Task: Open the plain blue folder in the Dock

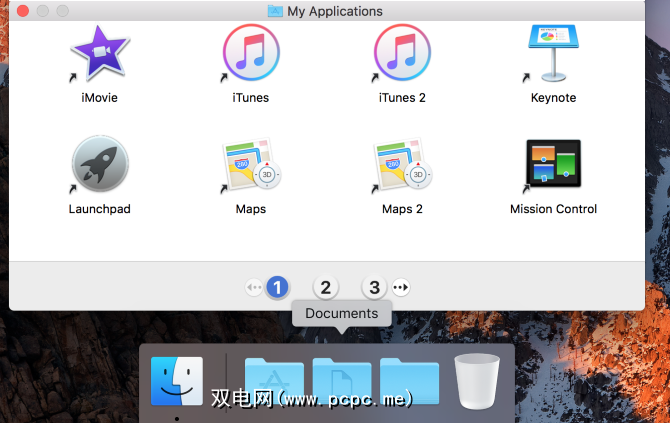Action: (409, 381)
